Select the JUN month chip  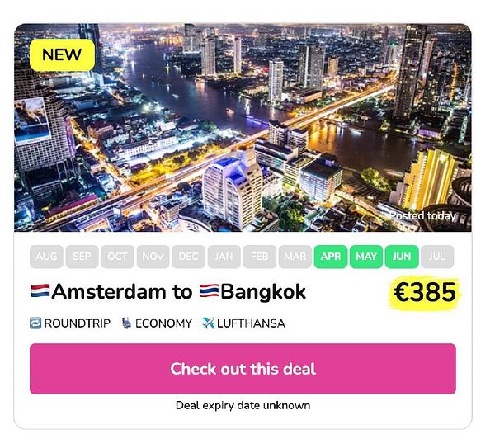coord(402,257)
